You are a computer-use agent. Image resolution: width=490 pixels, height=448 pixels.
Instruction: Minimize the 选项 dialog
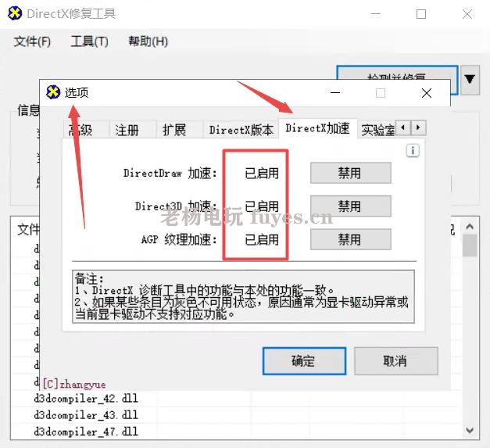tap(335, 93)
